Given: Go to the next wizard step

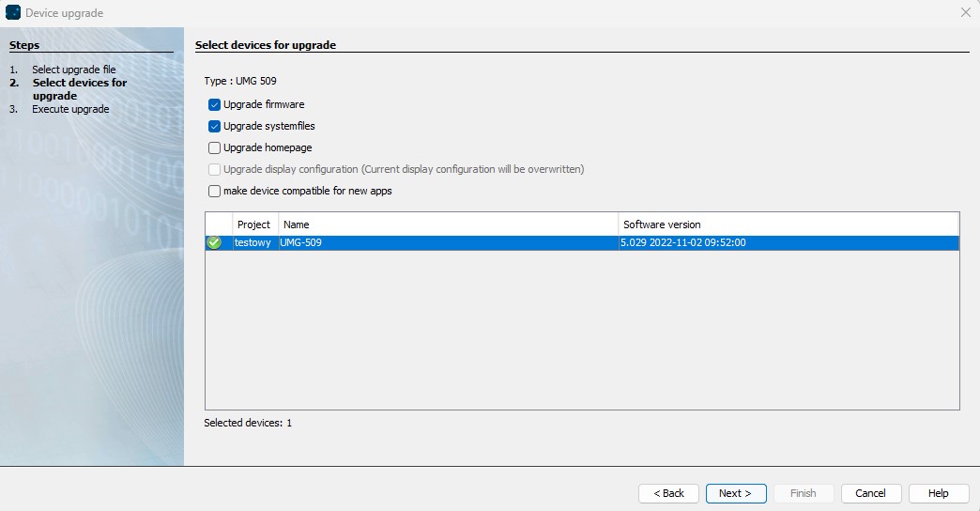Looking at the screenshot, I should (736, 493).
